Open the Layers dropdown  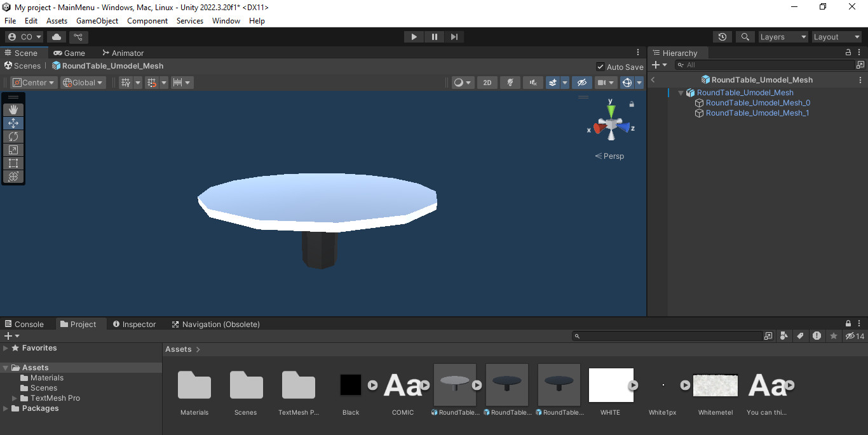coord(783,36)
